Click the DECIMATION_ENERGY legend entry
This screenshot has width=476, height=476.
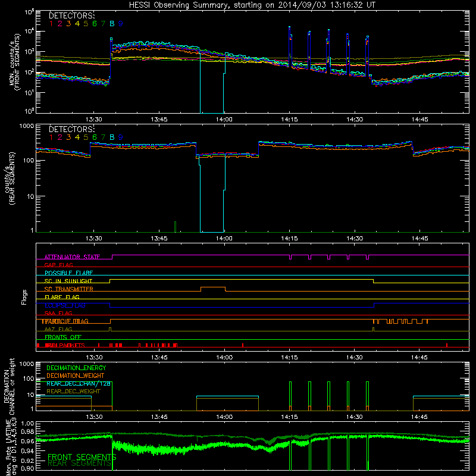coord(76,368)
